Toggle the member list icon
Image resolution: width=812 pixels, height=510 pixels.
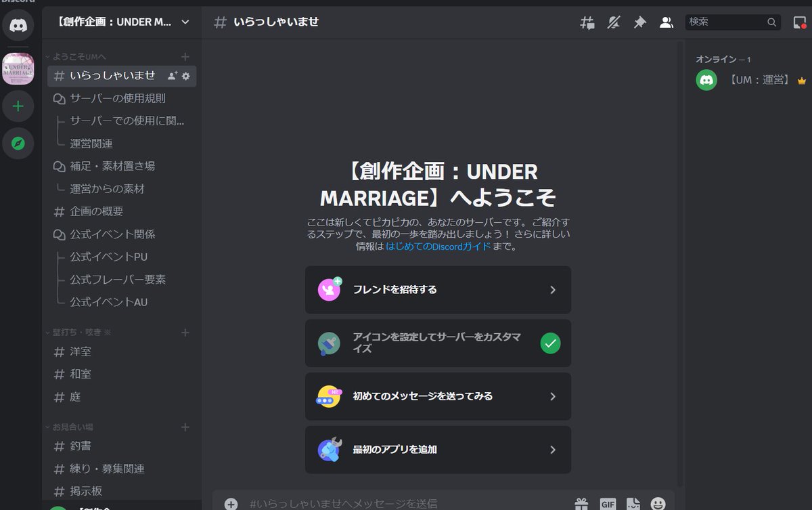tap(667, 22)
